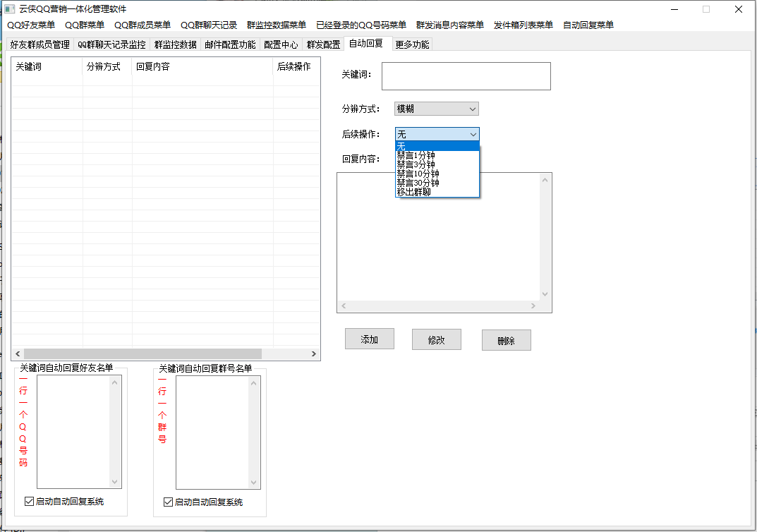Click the keyword table's scroll-left arrow
Screen dimensions: 757x532
tap(18, 354)
